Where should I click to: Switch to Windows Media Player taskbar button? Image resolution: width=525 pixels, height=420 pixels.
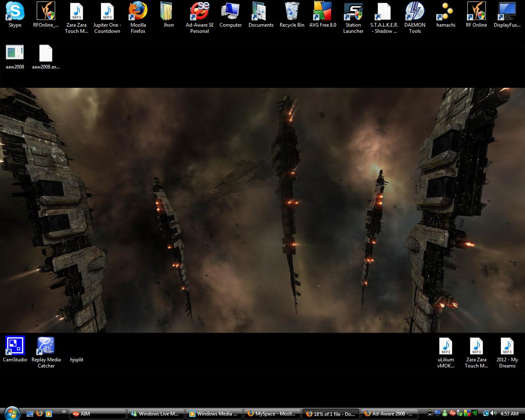click(214, 414)
